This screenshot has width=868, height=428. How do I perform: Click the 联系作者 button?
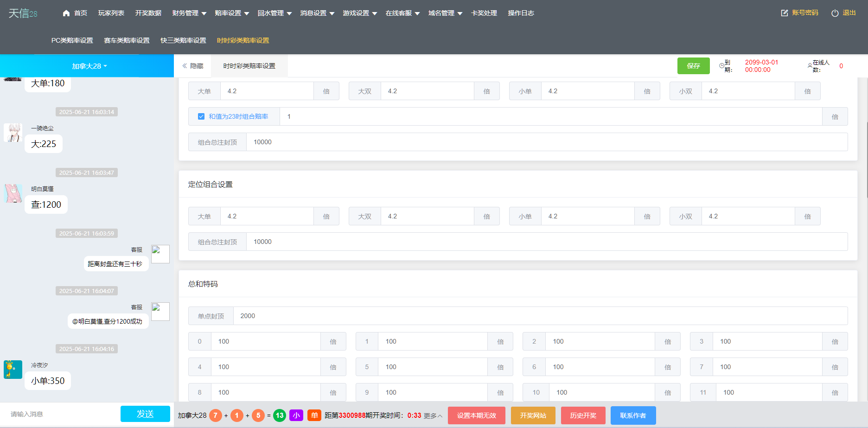[x=633, y=415]
